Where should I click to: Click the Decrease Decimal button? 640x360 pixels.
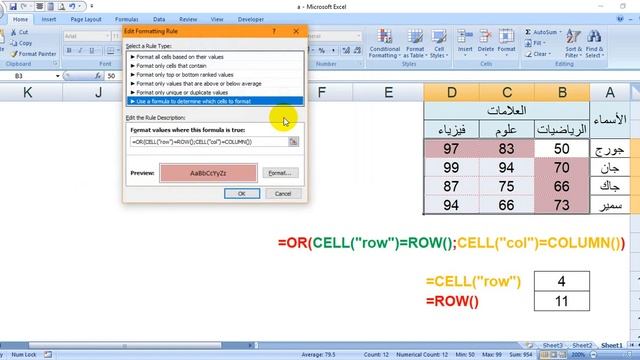tap(358, 51)
